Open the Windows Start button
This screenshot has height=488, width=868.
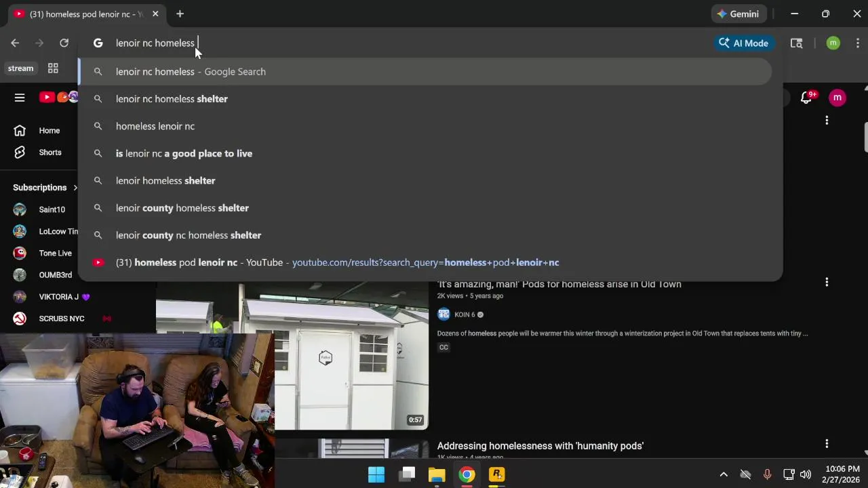pos(376,474)
